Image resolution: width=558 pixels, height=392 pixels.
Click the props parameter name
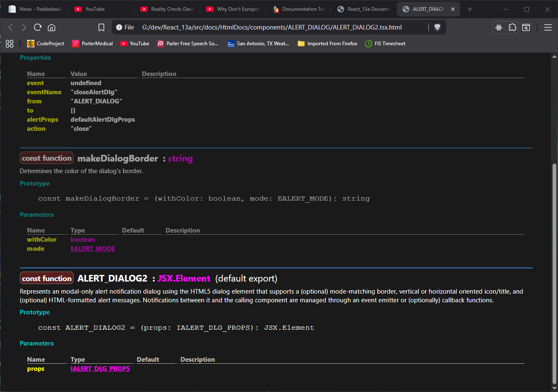36,369
